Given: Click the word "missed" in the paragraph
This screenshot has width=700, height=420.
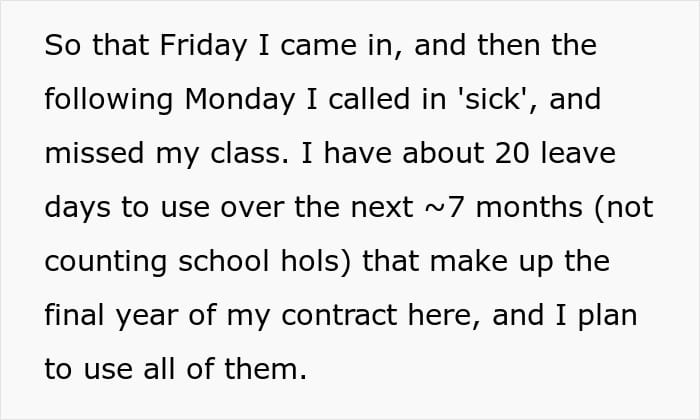Looking at the screenshot, I should pos(94,153).
